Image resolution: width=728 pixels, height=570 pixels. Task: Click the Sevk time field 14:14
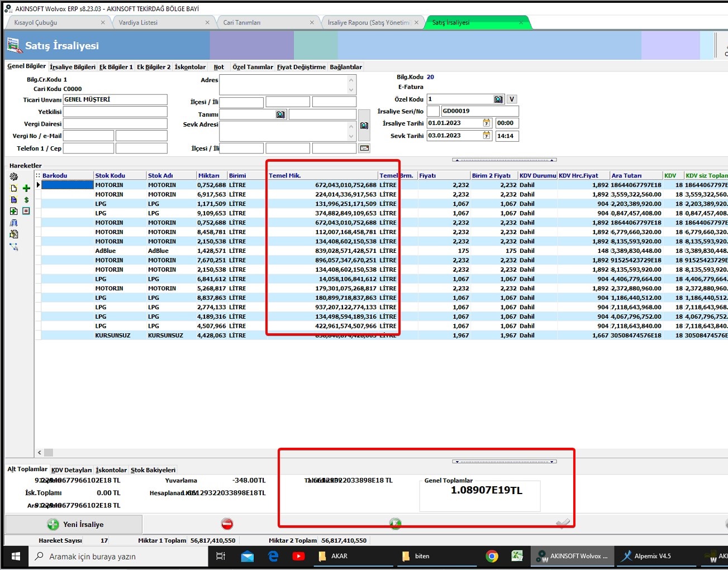507,136
